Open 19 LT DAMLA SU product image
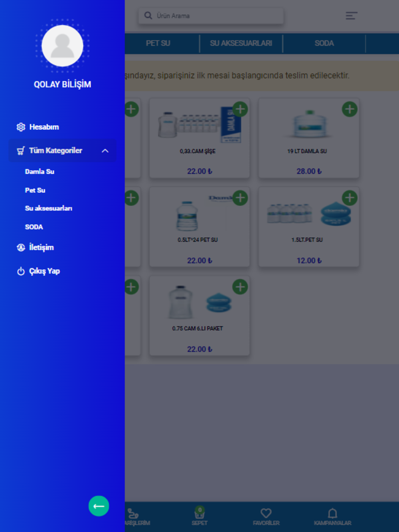 point(310,124)
